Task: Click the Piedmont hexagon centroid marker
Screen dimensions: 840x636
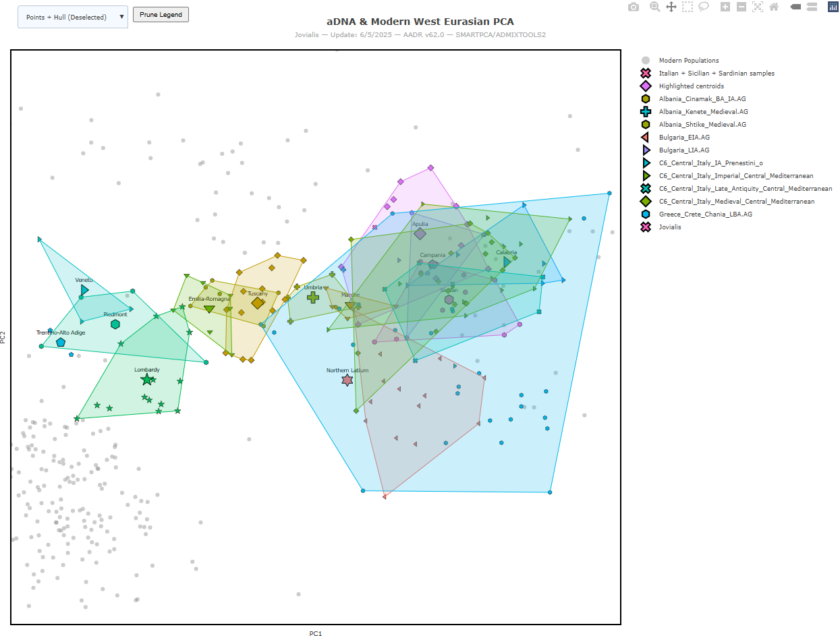Action: [x=115, y=324]
